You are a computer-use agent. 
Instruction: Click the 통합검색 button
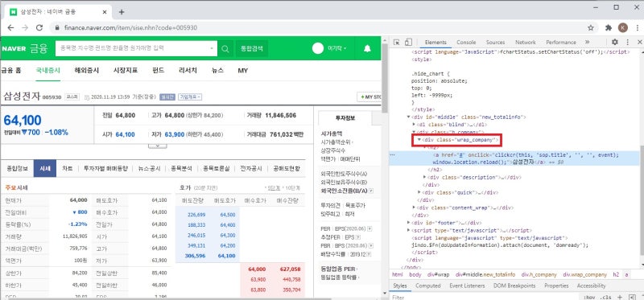(252, 48)
